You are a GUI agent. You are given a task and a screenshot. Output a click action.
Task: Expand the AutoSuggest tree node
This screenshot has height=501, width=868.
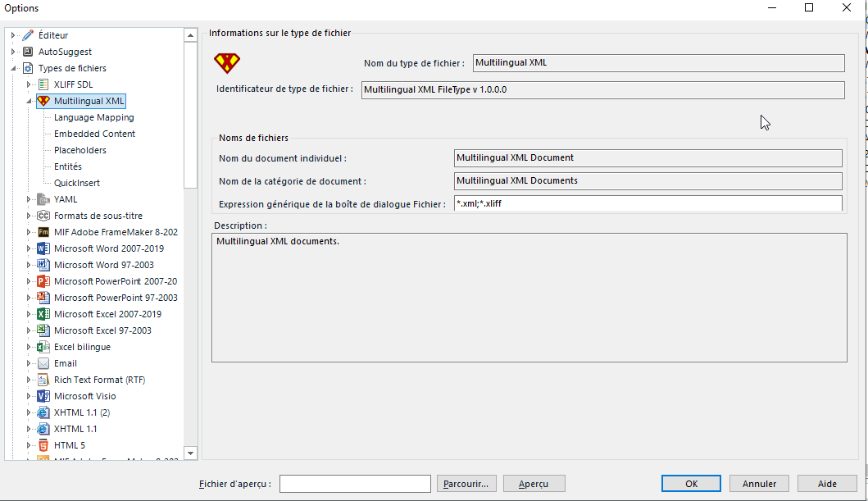pos(13,52)
